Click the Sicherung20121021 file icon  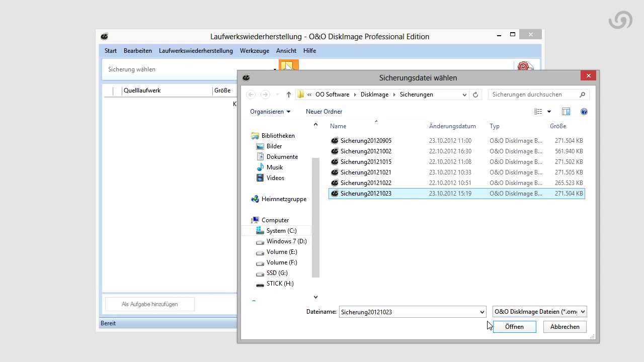tap(335, 172)
